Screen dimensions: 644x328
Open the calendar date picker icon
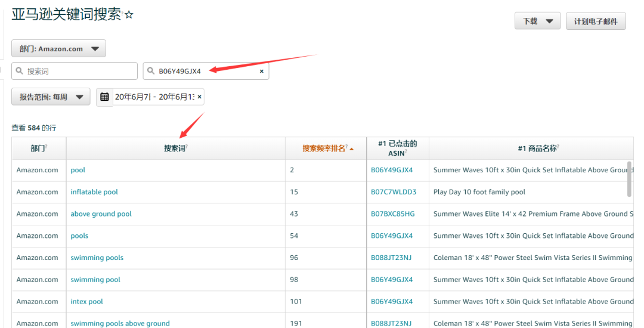[x=104, y=97]
